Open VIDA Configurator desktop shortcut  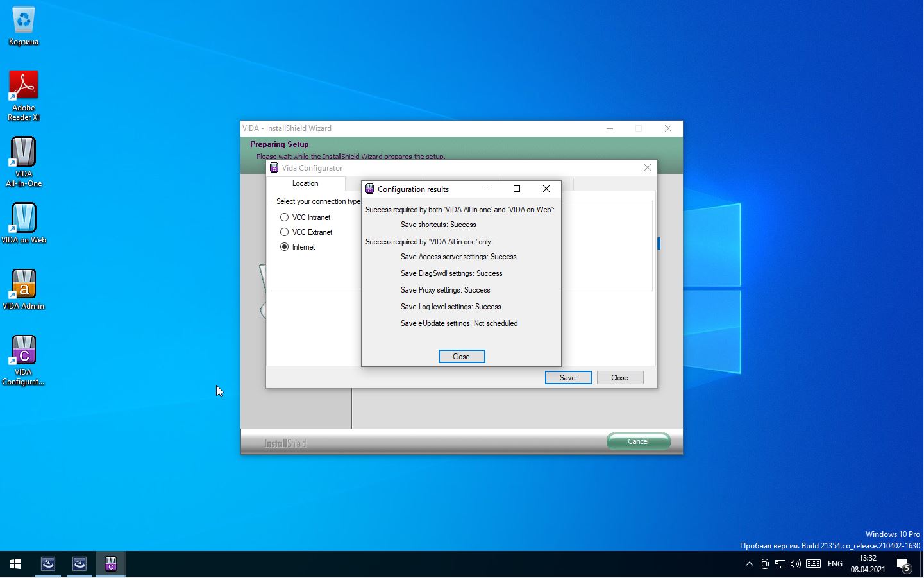pyautogui.click(x=24, y=360)
